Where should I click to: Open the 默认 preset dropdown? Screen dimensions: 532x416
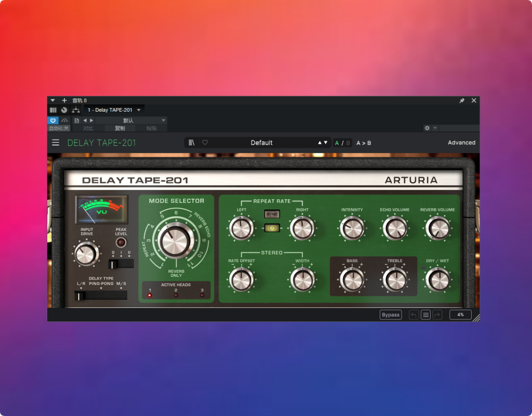coord(130,120)
